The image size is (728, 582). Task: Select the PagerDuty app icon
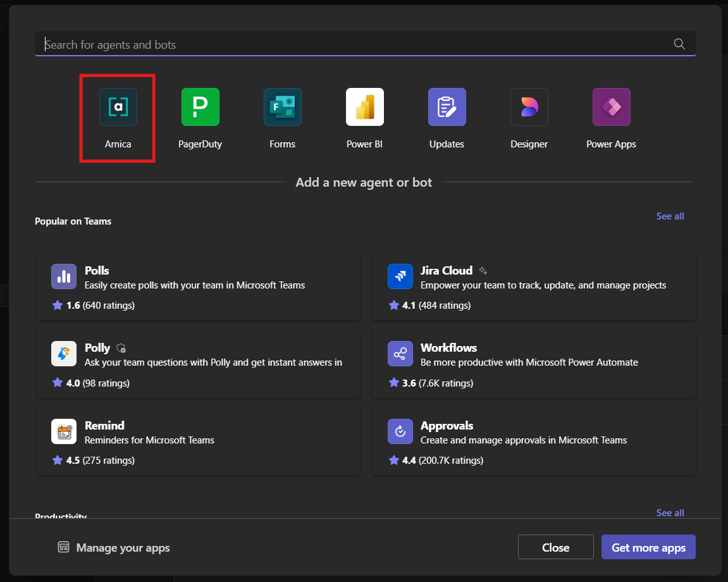(x=201, y=107)
